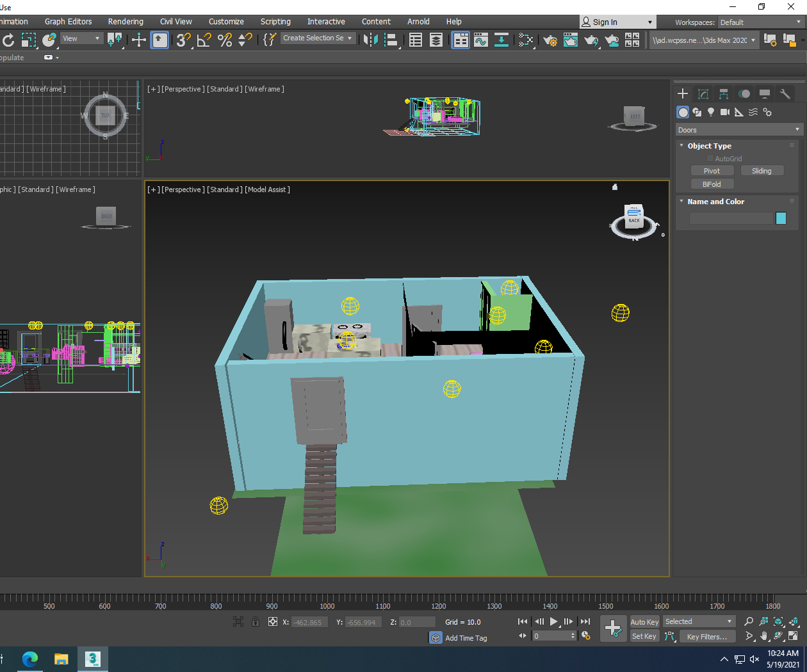Open the Arnold menu
Screen dimensions: 807x672
coord(418,21)
